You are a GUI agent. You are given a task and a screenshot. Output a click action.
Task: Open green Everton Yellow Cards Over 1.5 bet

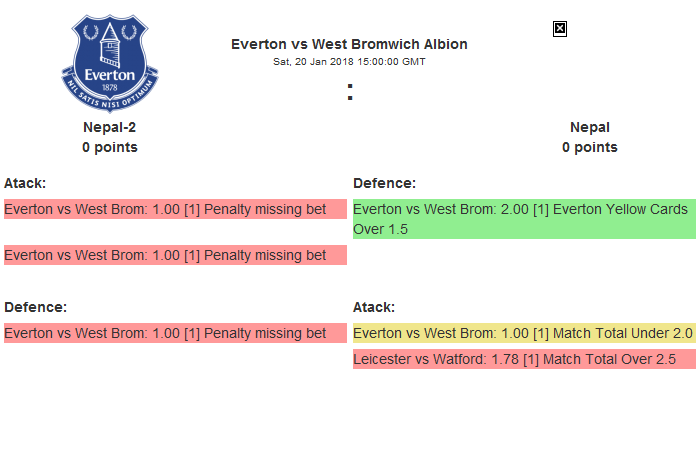pyautogui.click(x=523, y=219)
